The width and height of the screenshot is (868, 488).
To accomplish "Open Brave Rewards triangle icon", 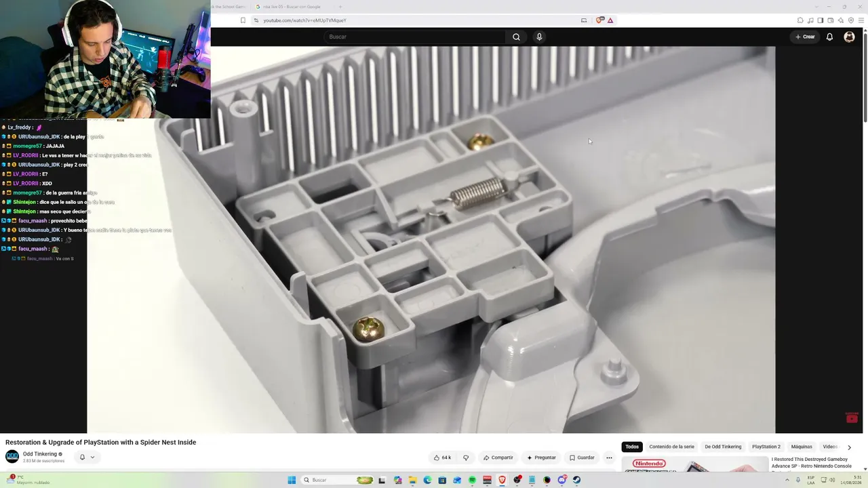I will (x=610, y=20).
